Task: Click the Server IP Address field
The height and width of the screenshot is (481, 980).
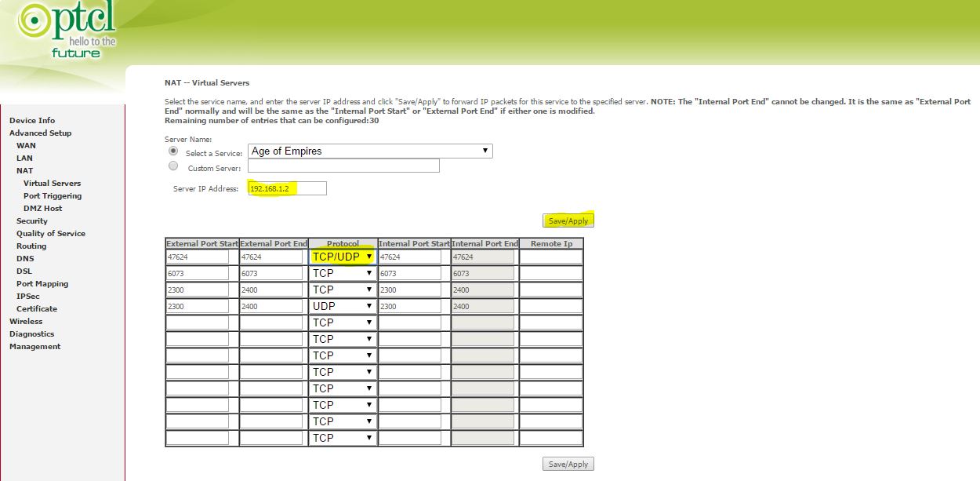Action: point(287,189)
